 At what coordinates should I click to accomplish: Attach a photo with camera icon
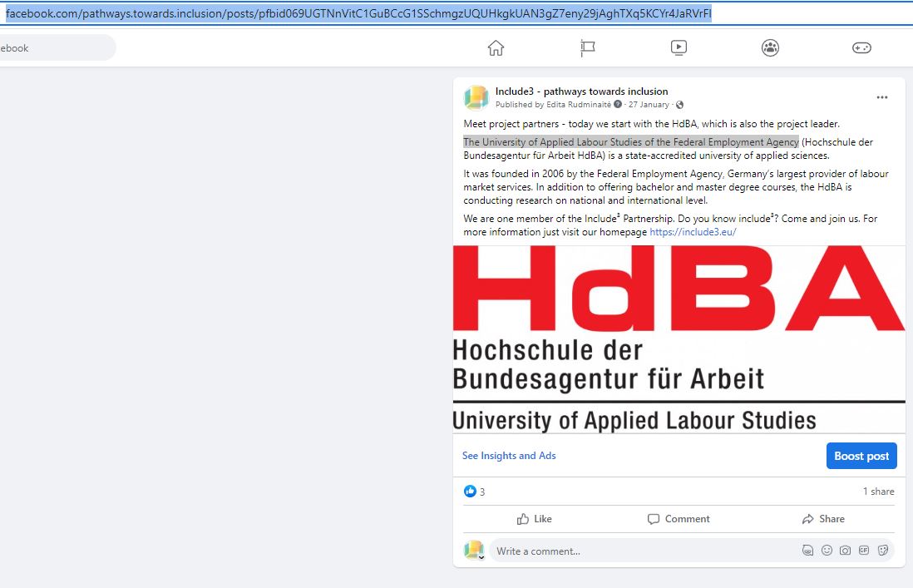click(846, 551)
